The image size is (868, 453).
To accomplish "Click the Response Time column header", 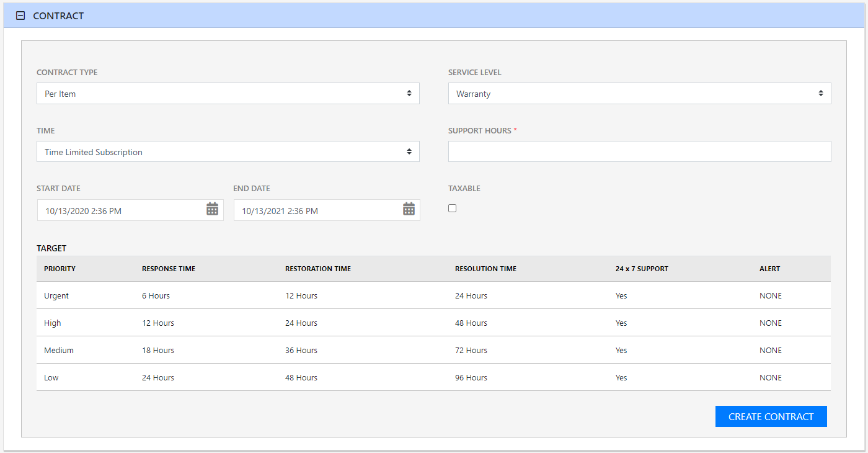I will [169, 269].
